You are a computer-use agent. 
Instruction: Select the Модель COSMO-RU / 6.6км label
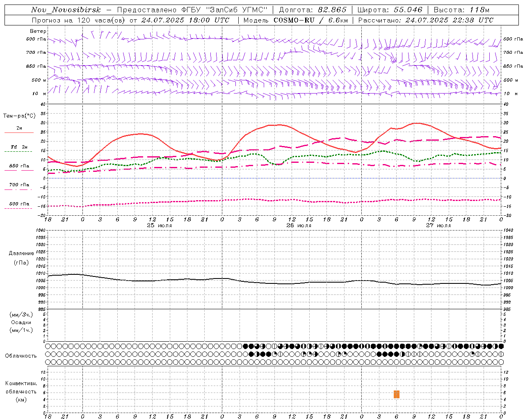[295, 20]
